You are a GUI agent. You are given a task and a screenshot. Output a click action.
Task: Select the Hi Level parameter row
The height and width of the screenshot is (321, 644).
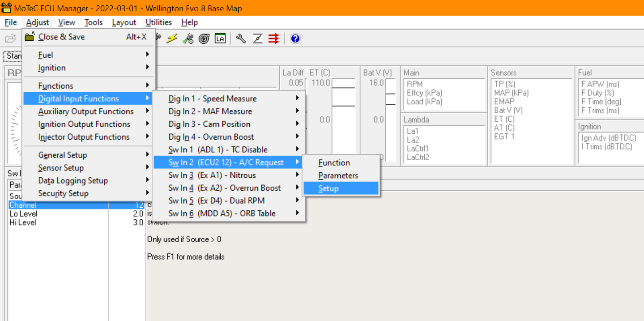coord(76,223)
